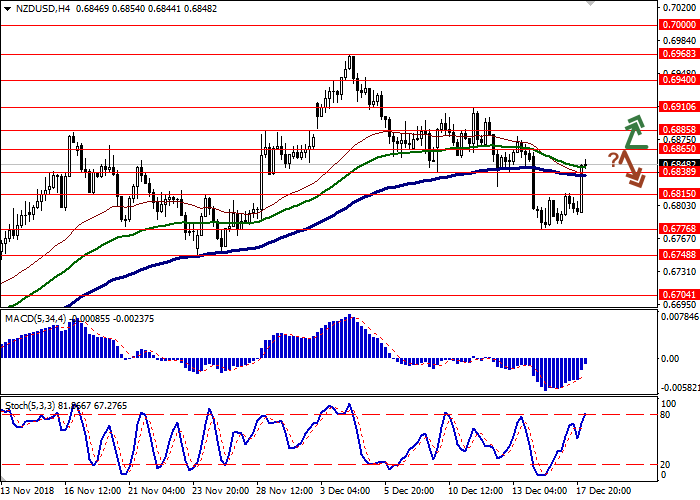Select the 0.69683 price level label

679,53
